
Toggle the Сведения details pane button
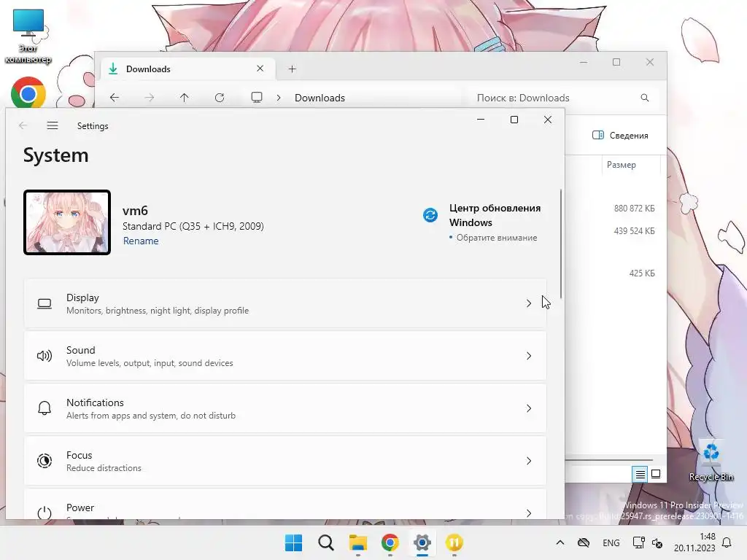620,136
